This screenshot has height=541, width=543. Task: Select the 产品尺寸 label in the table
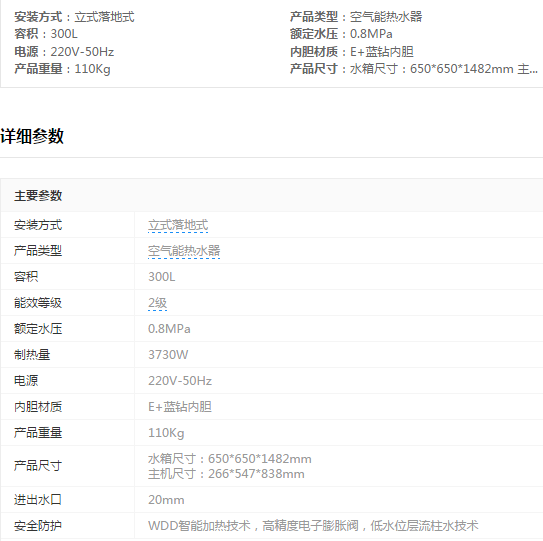[38, 466]
